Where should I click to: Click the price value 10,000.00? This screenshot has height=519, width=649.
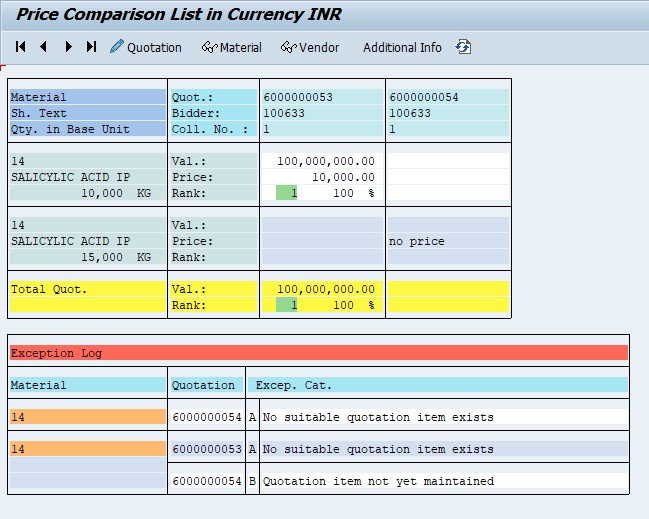coord(343,177)
